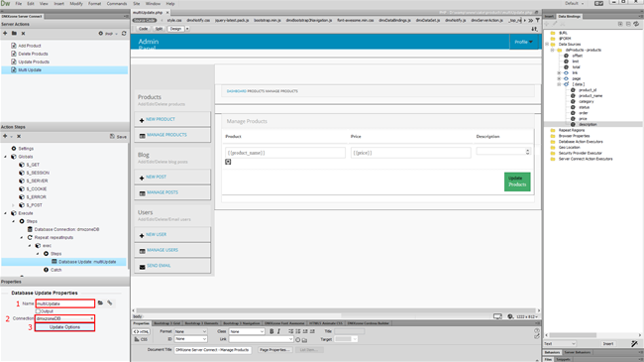The height and width of the screenshot is (362, 644).
Task: Select the Catch step
Action: coord(55,270)
